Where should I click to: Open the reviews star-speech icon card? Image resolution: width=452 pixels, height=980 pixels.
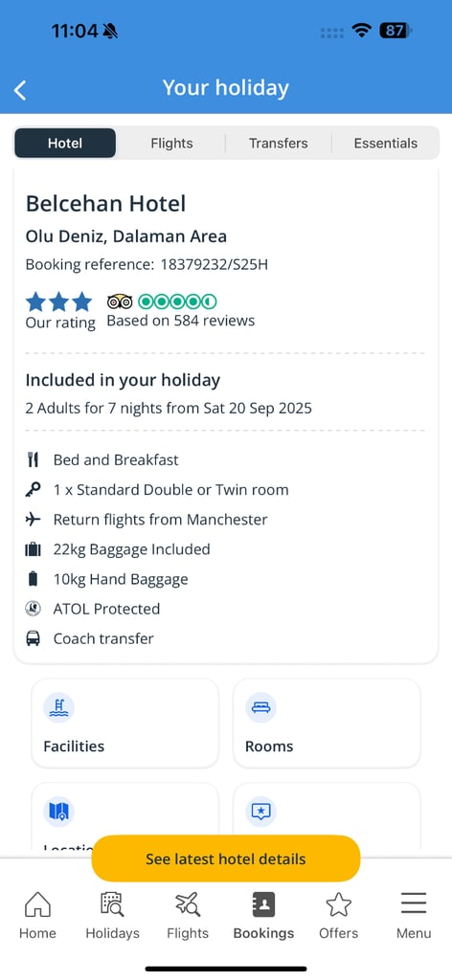click(327, 815)
